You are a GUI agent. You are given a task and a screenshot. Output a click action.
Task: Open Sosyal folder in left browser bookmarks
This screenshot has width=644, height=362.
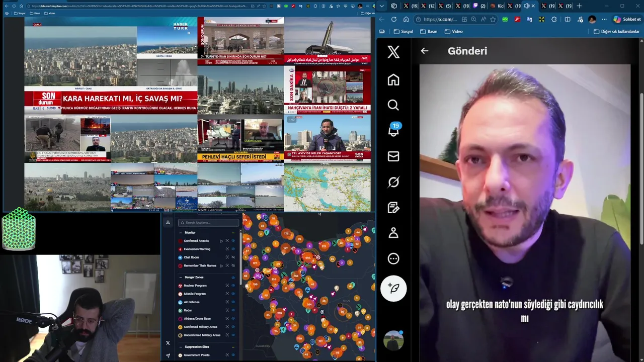(x=19, y=13)
